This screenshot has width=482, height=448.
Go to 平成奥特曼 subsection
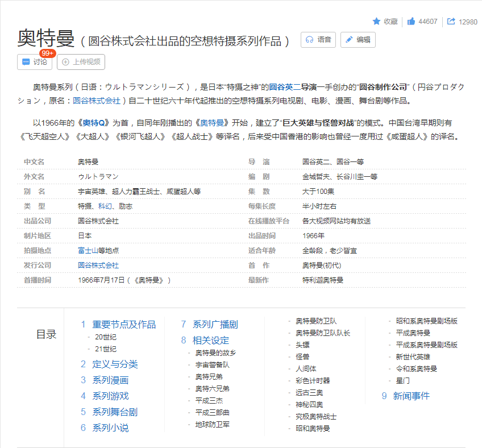(413, 333)
